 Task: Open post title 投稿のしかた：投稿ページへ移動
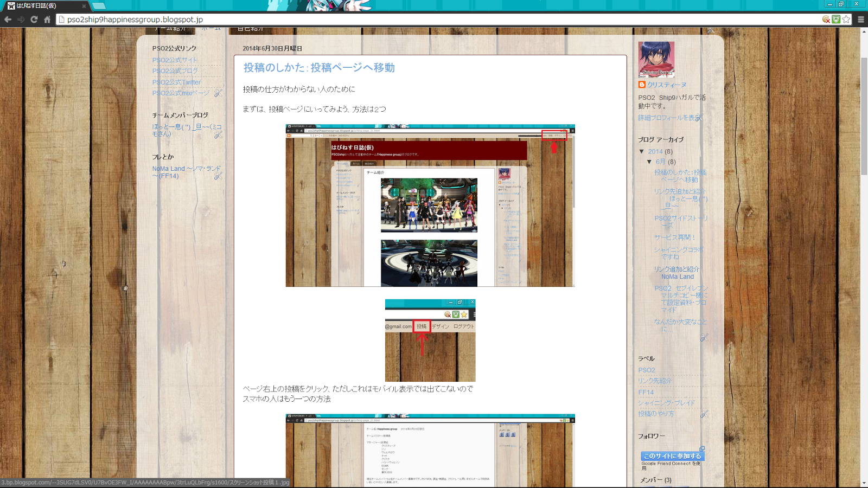319,68
